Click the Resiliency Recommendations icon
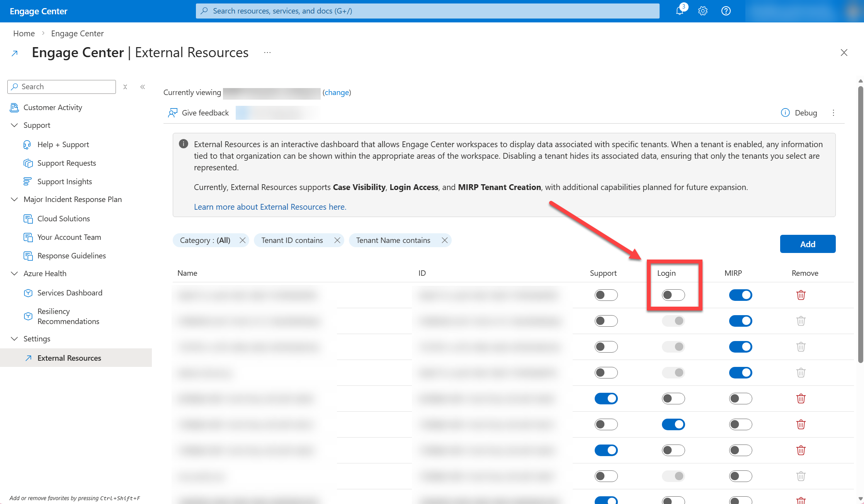Image resolution: width=864 pixels, height=504 pixels. coord(28,316)
